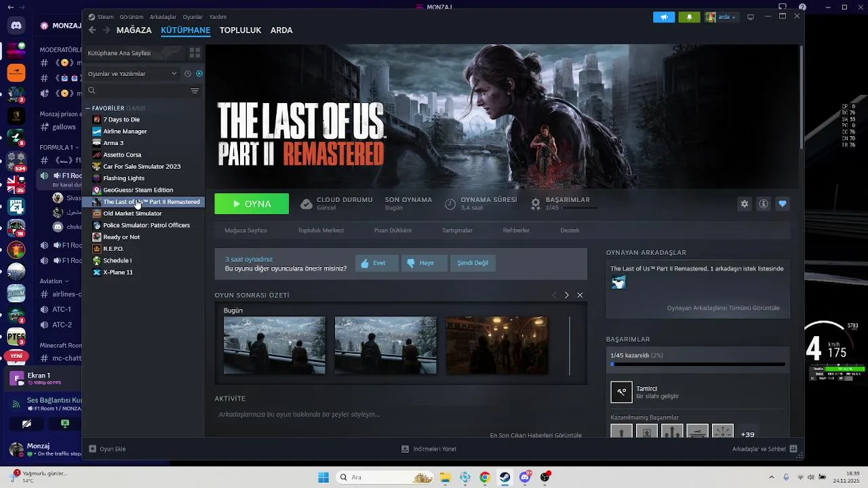Select Police Simulator: Patrol Officers

pos(146,225)
